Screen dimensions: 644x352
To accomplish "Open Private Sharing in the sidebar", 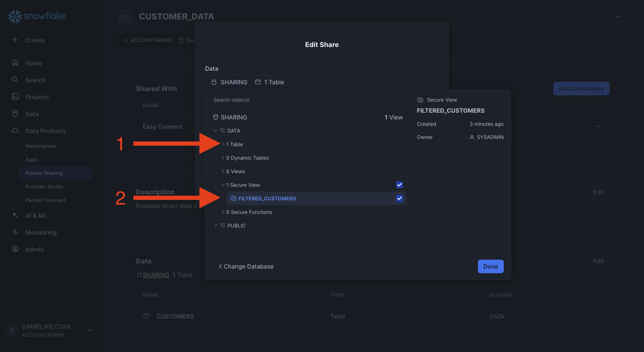I will tap(44, 173).
